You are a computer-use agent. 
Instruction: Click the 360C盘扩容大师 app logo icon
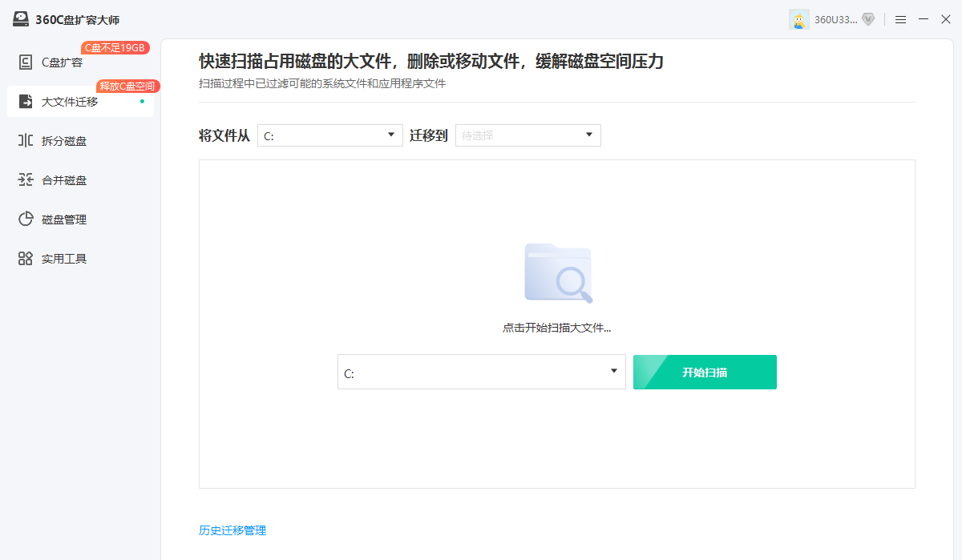coord(21,19)
